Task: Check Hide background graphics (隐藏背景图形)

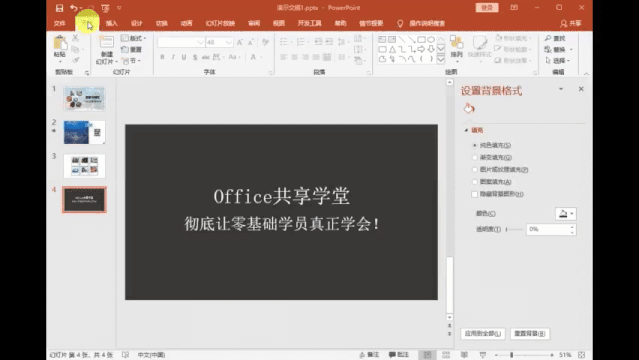Action: [x=474, y=194]
